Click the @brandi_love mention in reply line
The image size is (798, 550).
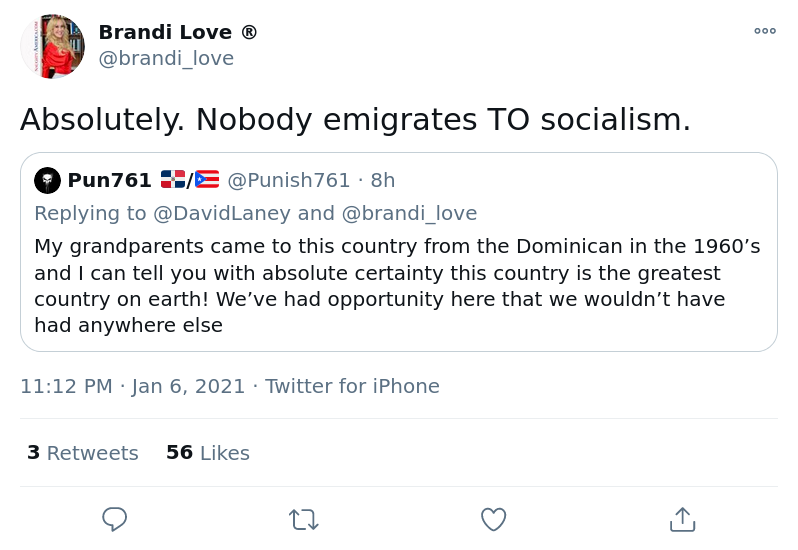409,213
